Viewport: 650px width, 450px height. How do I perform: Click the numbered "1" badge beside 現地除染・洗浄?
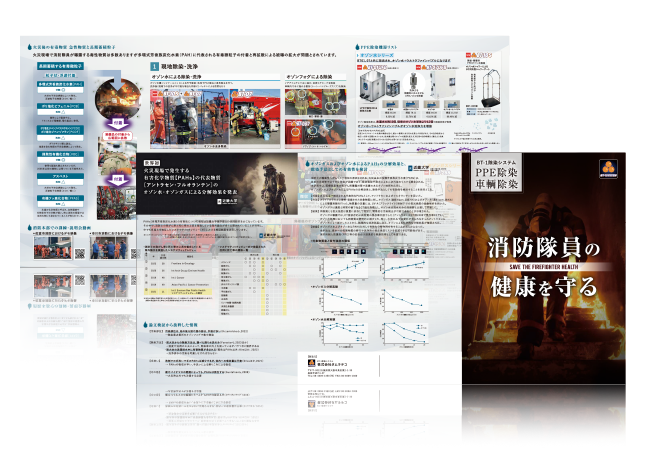pos(154,66)
